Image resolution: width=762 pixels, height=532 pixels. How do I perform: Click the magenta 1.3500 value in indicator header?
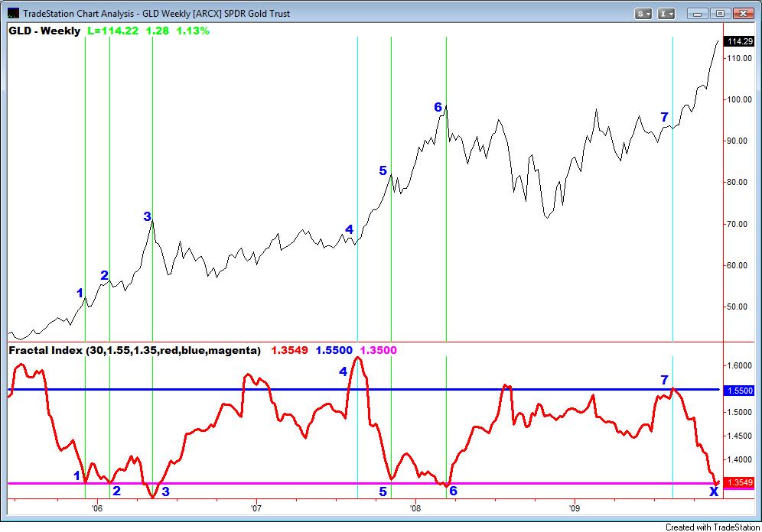pyautogui.click(x=378, y=350)
